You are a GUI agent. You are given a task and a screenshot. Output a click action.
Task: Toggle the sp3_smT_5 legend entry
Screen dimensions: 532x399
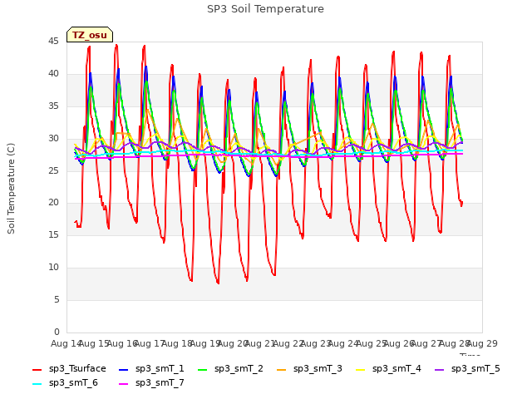(467, 369)
